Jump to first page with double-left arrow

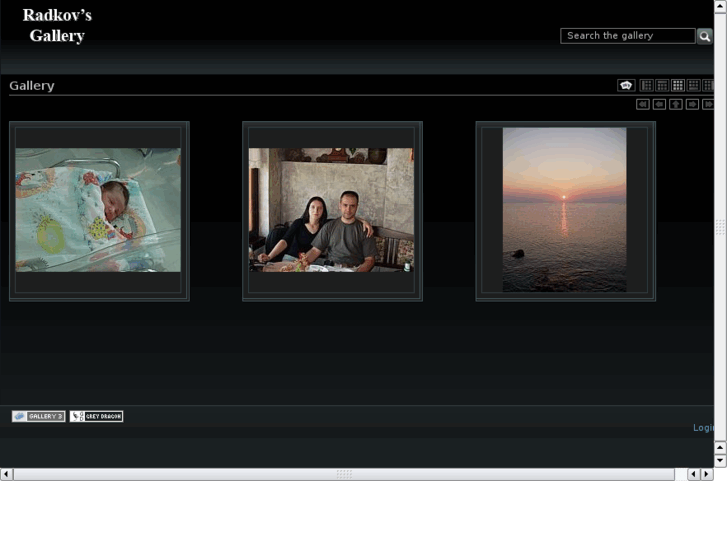(643, 104)
